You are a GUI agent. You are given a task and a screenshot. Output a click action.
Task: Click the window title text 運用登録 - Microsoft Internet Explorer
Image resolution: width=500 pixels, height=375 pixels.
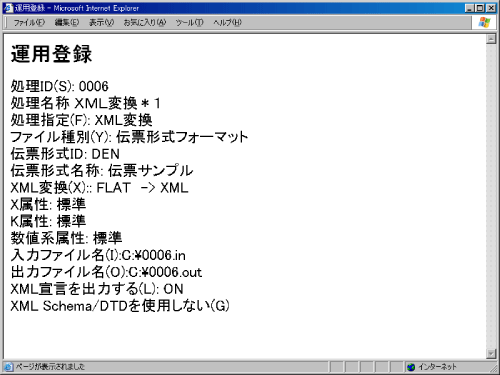tap(77, 8)
